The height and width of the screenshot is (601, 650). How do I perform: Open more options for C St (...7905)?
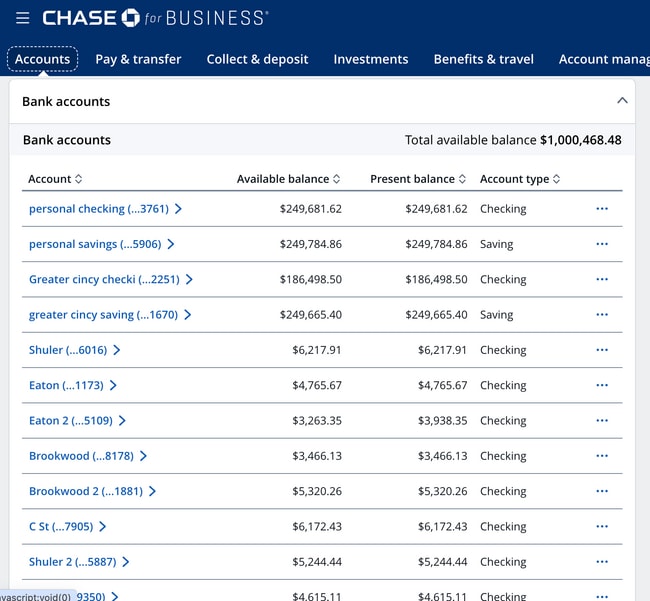point(602,526)
